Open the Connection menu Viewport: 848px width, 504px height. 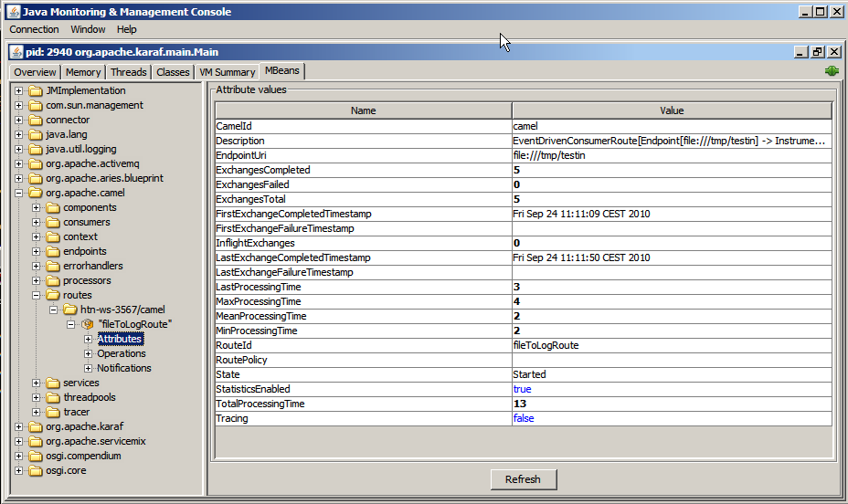34,29
